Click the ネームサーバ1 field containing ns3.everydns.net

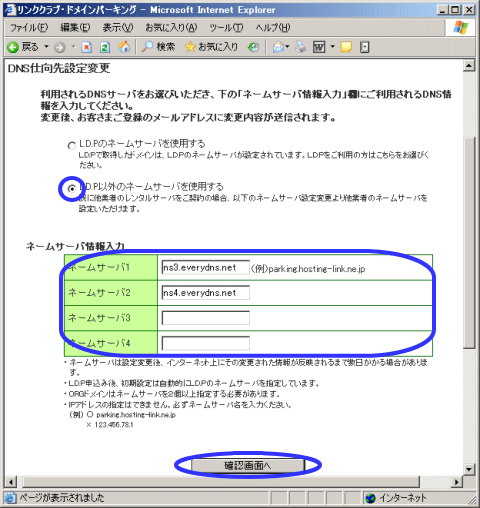206,267
